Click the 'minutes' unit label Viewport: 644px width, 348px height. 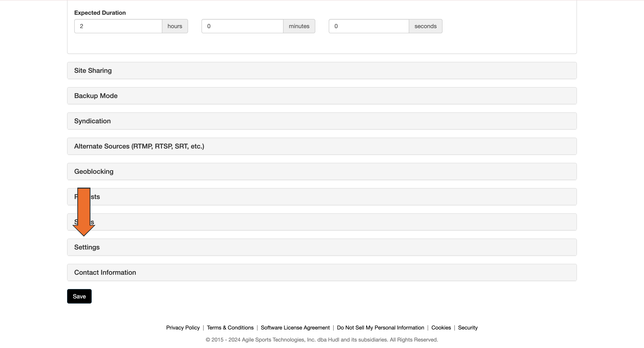(x=299, y=26)
